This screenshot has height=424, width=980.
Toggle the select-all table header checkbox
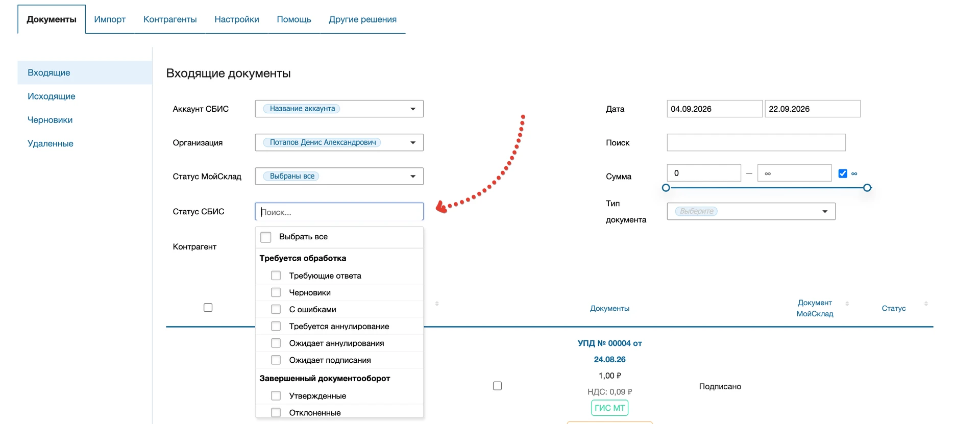pyautogui.click(x=208, y=308)
